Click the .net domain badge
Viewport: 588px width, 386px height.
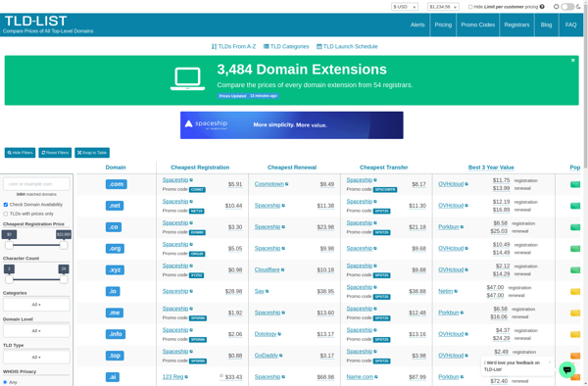(115, 206)
